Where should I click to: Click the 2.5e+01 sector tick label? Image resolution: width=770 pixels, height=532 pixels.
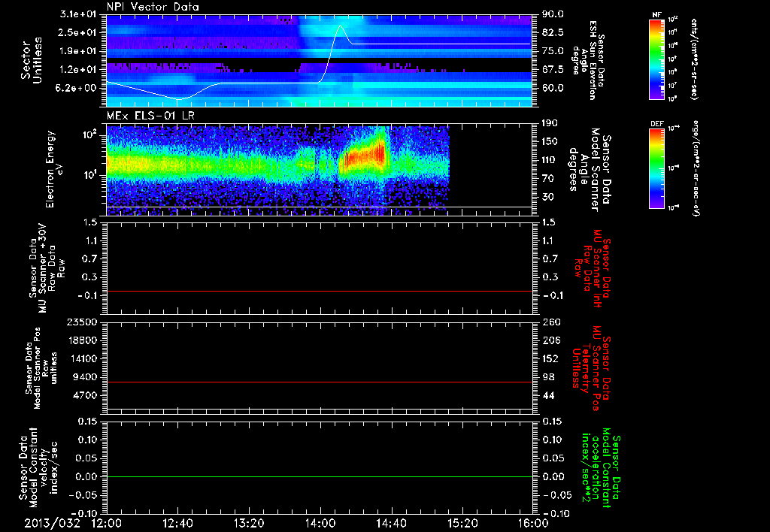78,32
